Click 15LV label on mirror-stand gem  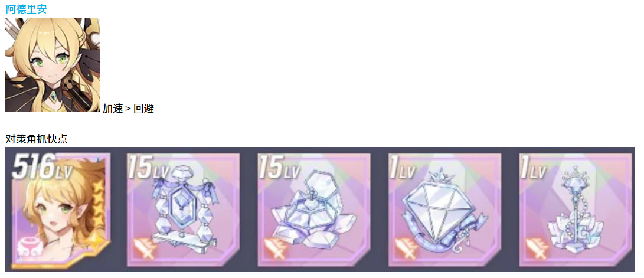149,167
